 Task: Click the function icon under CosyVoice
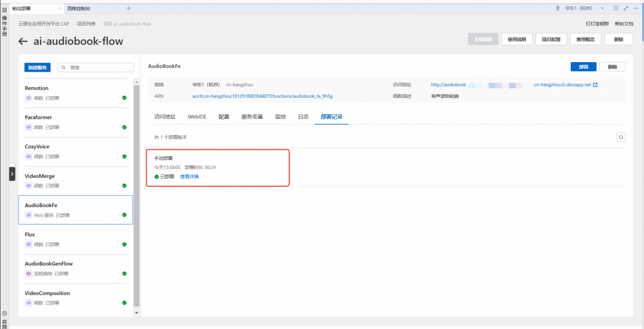pyautogui.click(x=29, y=156)
